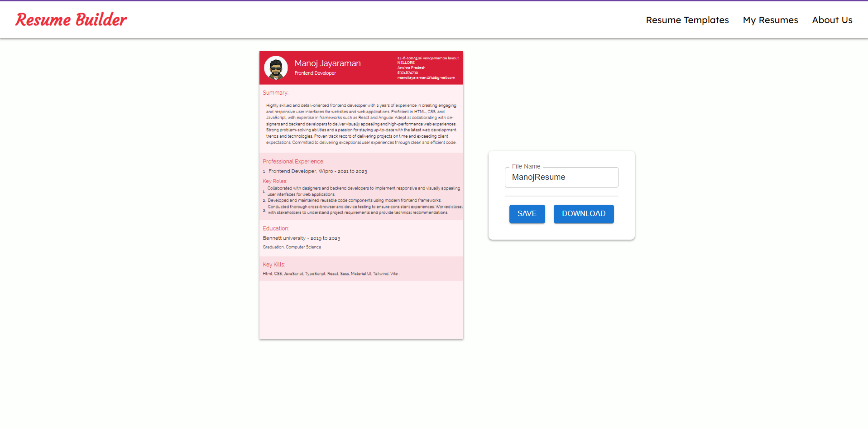Viewport: 868px width, 429px height.
Task: Click the Frontend Developer job title text
Action: [x=315, y=73]
